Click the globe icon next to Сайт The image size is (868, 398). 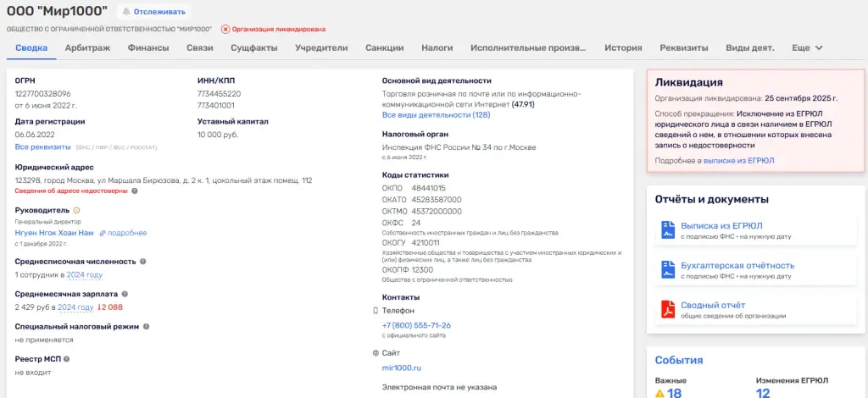click(376, 352)
